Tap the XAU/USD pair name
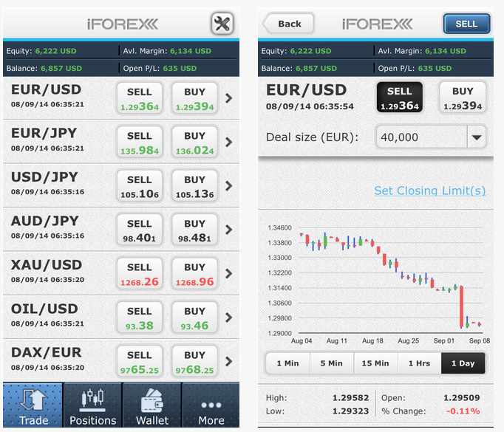Viewport: 504px width, 432px height. (x=47, y=265)
